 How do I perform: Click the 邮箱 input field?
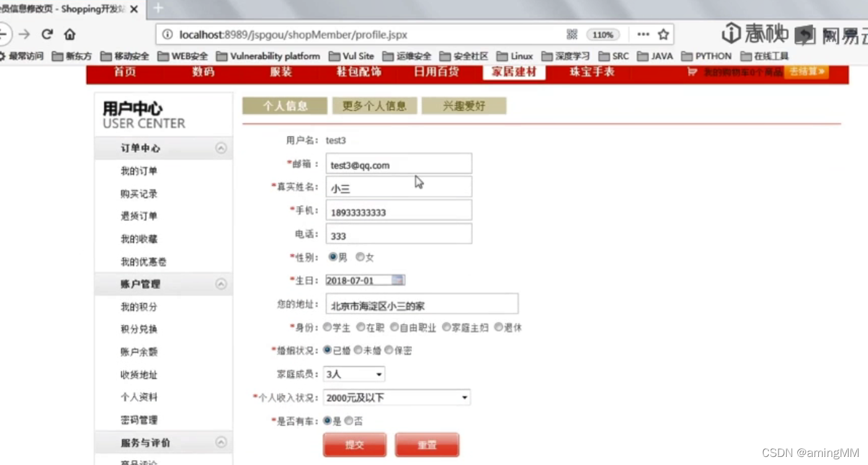click(399, 164)
